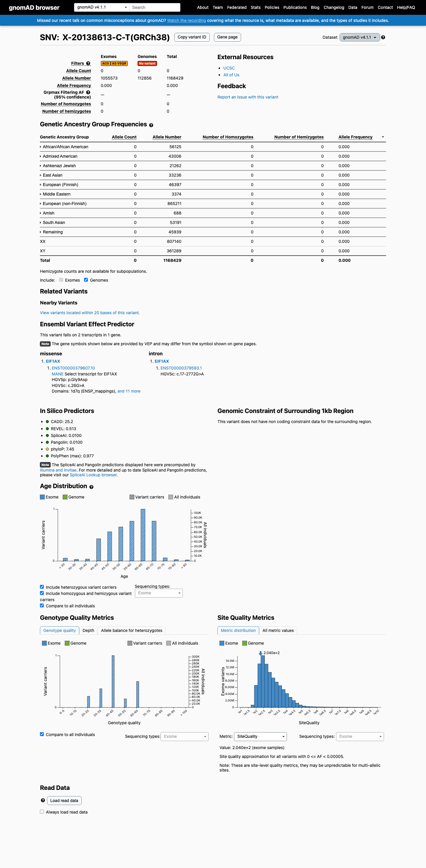
Task: Open the Illumina and Invitae link
Action: [58, 470]
